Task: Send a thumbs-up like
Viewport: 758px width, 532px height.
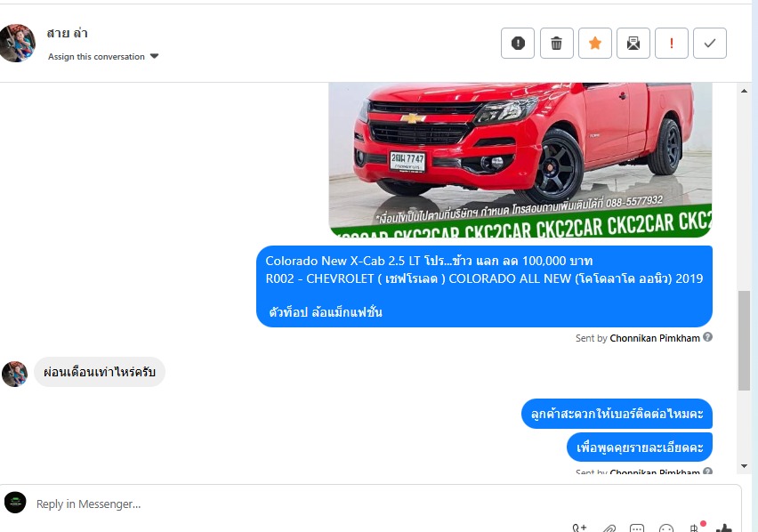Action: 723,528
